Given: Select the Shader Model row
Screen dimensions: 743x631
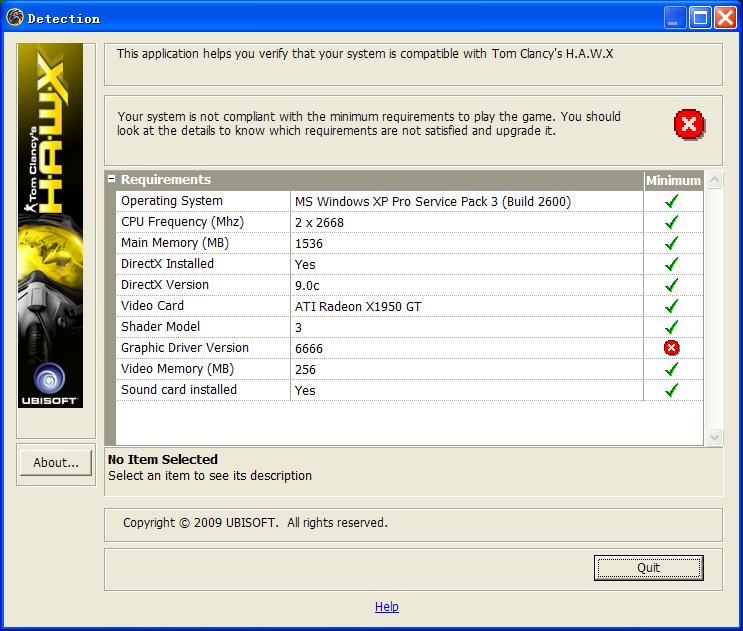Looking at the screenshot, I should point(409,327).
